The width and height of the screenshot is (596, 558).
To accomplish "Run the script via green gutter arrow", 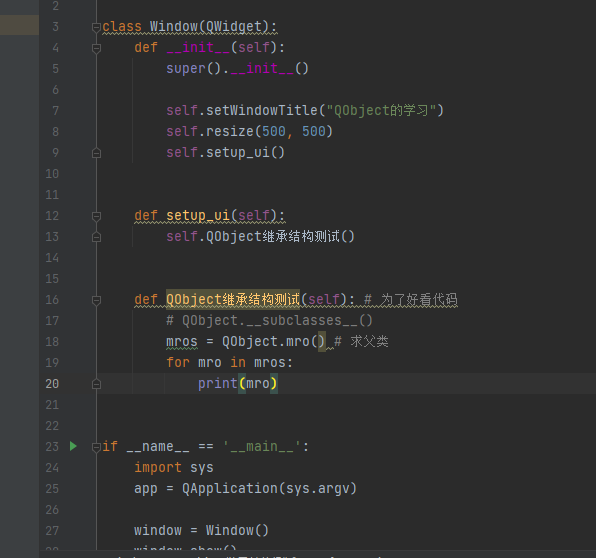I will click(x=73, y=446).
